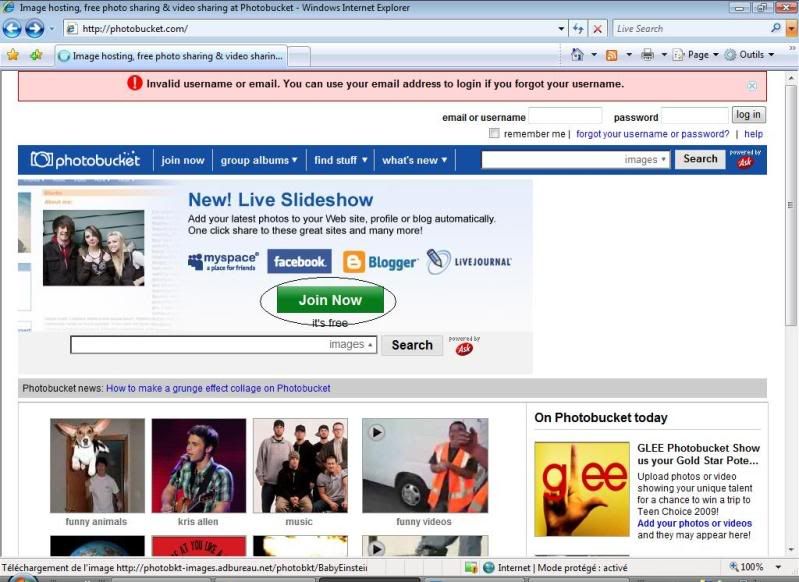
Task: Click Add your photos or videos link
Action: 694,523
